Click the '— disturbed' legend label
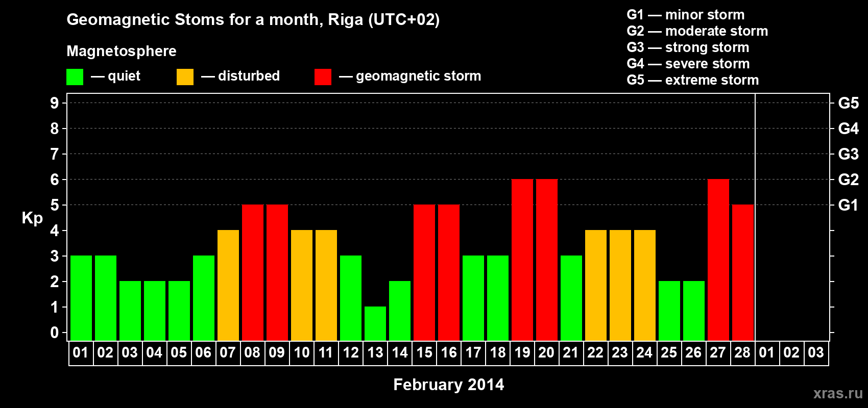 point(240,76)
